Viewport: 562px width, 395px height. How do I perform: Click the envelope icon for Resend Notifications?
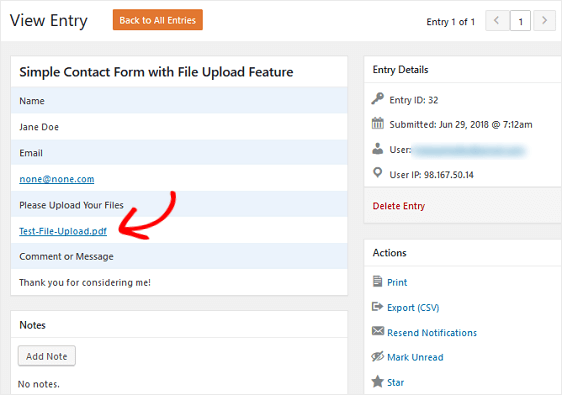click(x=377, y=331)
